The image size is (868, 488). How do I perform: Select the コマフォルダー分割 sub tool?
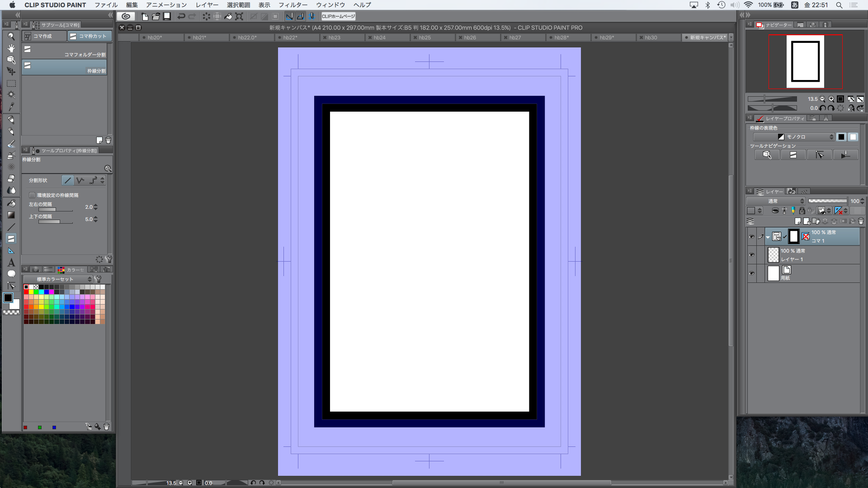[64, 51]
